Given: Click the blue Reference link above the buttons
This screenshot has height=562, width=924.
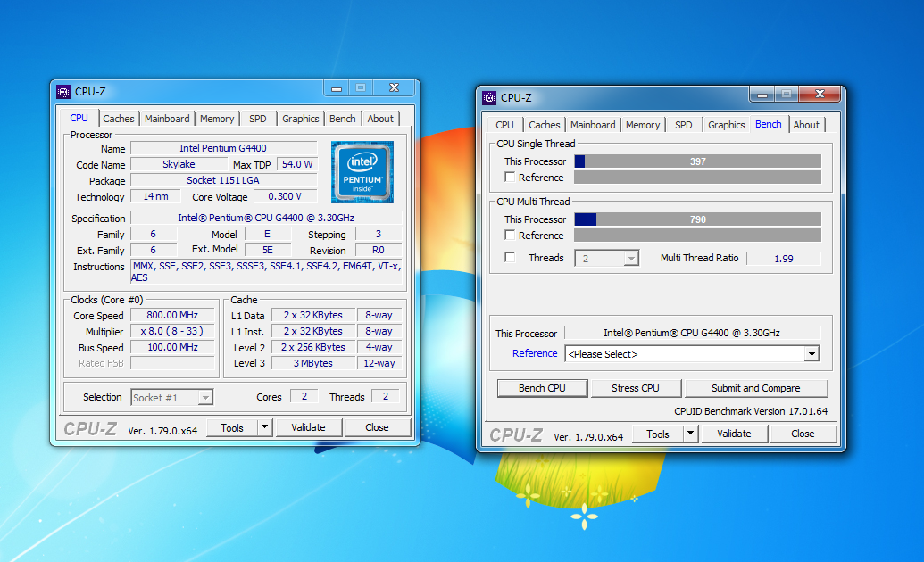Looking at the screenshot, I should (x=535, y=353).
